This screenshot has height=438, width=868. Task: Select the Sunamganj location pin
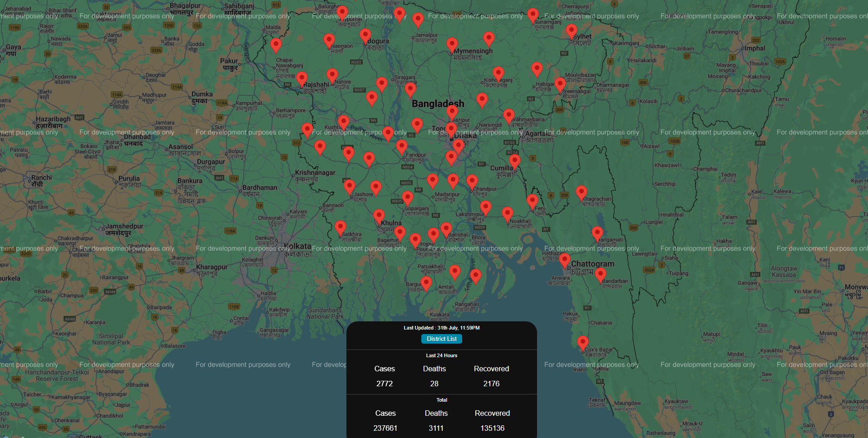(533, 15)
